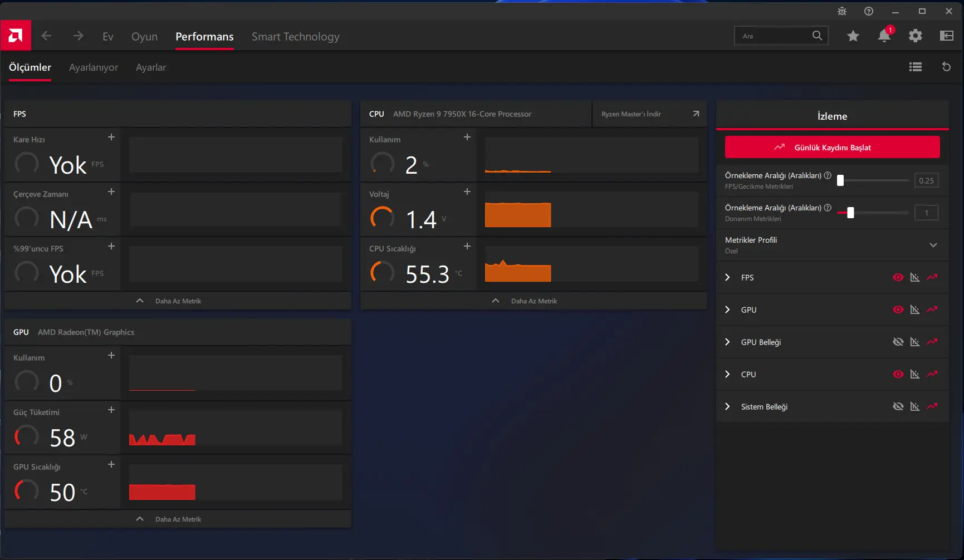
Task: Expand the FPS monitoring row
Action: [727, 277]
